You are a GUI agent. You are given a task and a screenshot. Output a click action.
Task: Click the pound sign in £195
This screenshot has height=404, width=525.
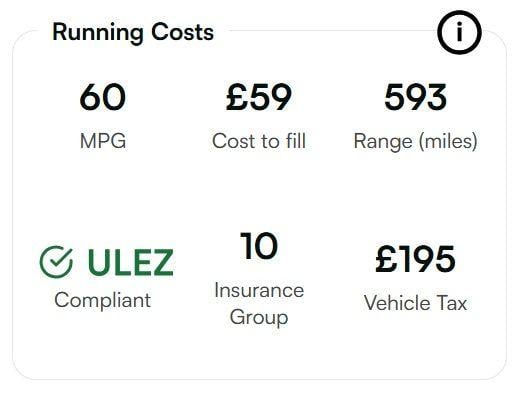tap(386, 259)
